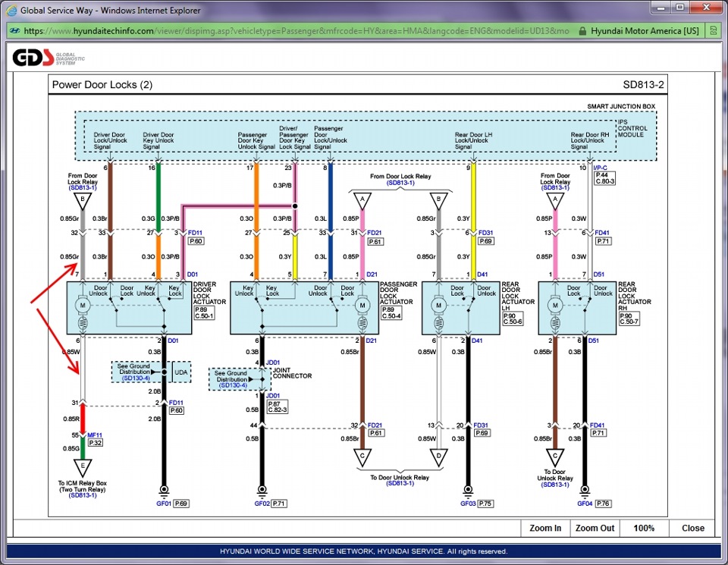728x565 pixels.
Task: Click the P.87 C.82-3 reference box
Action: (278, 407)
